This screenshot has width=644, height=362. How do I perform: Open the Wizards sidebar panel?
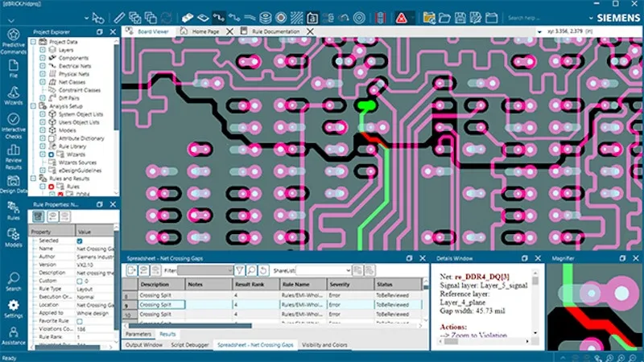tap(13, 96)
